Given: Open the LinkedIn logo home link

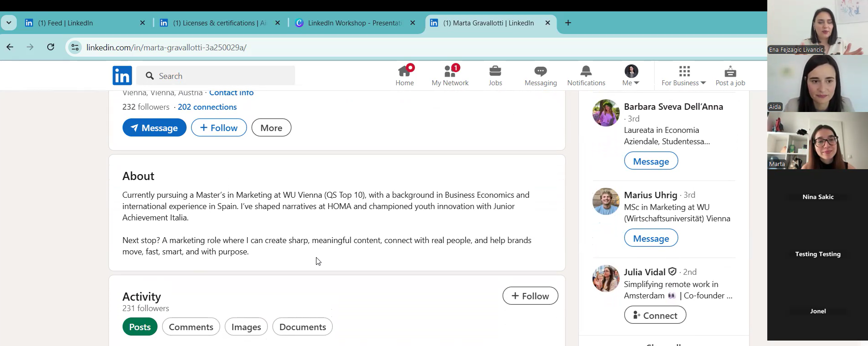Looking at the screenshot, I should coord(122,75).
